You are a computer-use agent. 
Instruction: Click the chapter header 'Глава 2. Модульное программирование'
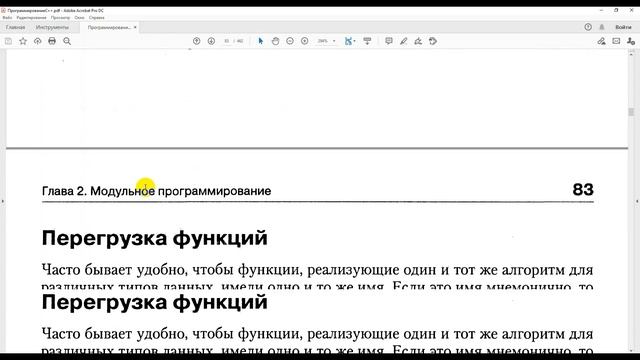pyautogui.click(x=156, y=191)
